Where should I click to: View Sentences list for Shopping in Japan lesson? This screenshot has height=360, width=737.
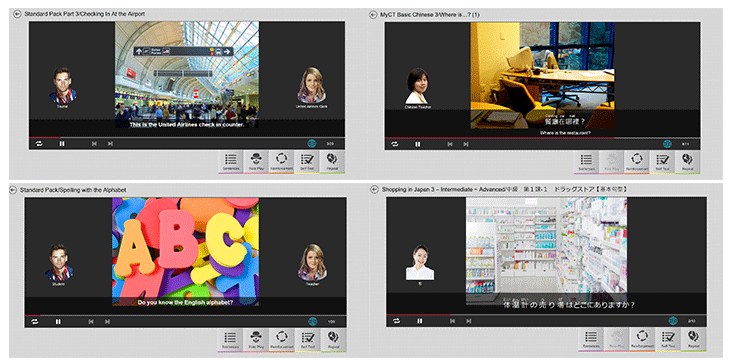592,340
